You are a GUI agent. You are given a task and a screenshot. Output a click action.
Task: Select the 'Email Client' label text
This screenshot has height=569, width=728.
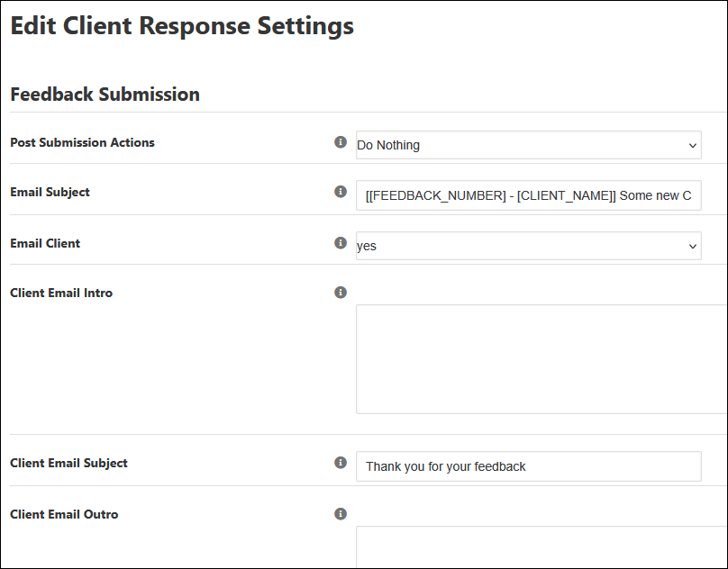pyautogui.click(x=45, y=243)
